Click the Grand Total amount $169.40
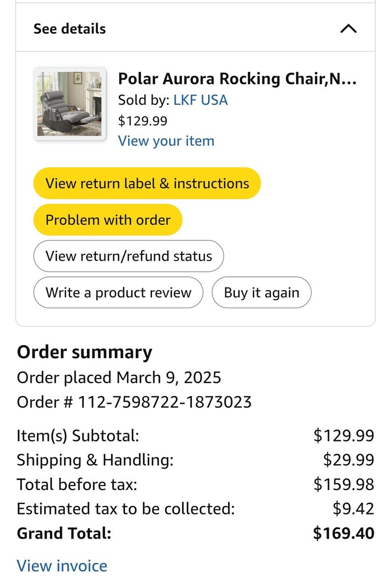Image resolution: width=391 pixels, height=588 pixels. coord(343,534)
